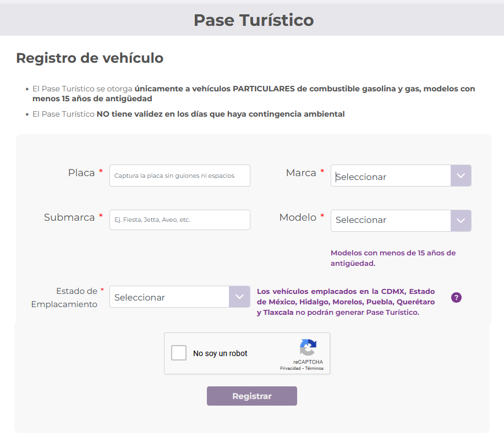
Task: Focus the Placa input field
Action: point(180,176)
